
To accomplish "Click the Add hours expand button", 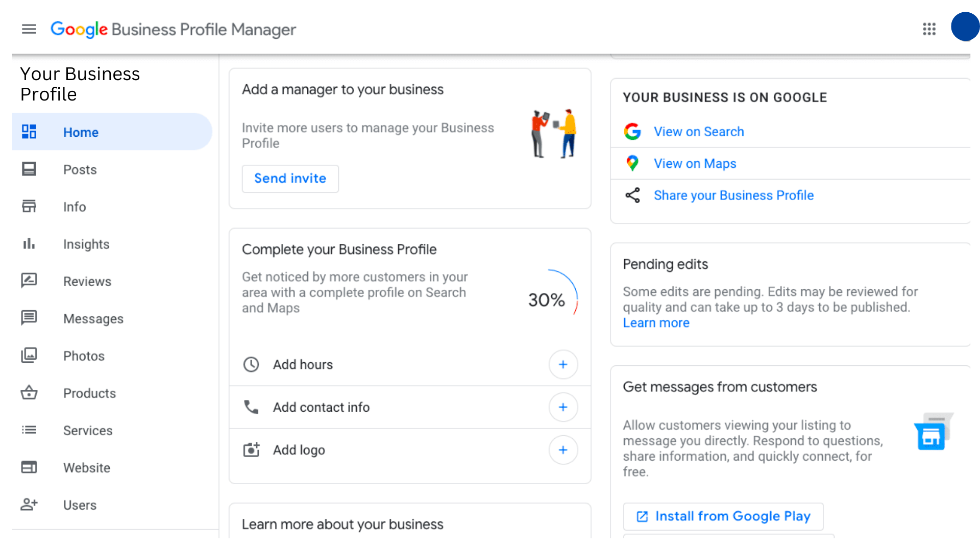I will pos(562,364).
